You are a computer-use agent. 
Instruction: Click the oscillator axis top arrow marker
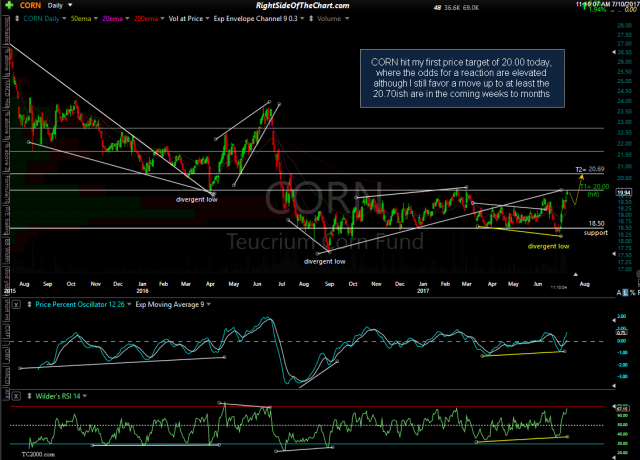(x=614, y=320)
